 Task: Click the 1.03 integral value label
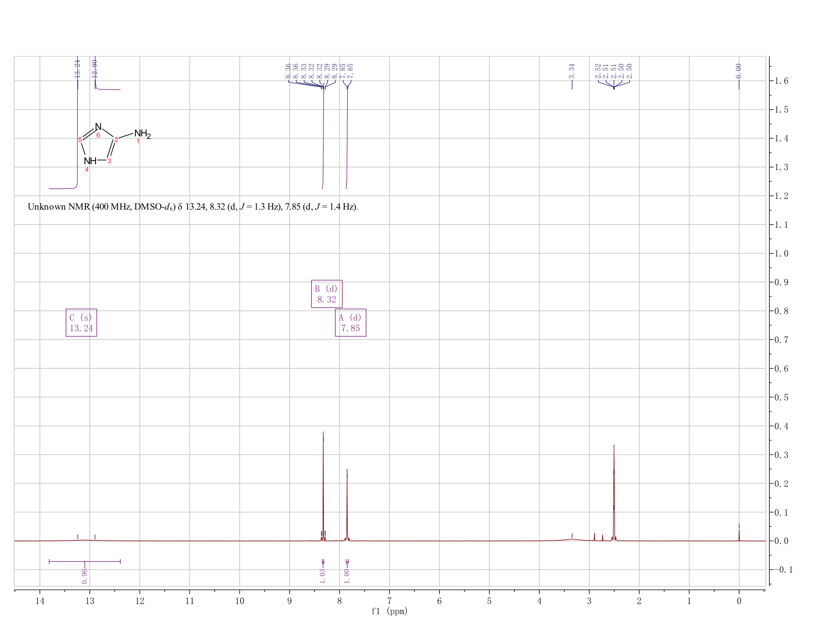(x=323, y=575)
